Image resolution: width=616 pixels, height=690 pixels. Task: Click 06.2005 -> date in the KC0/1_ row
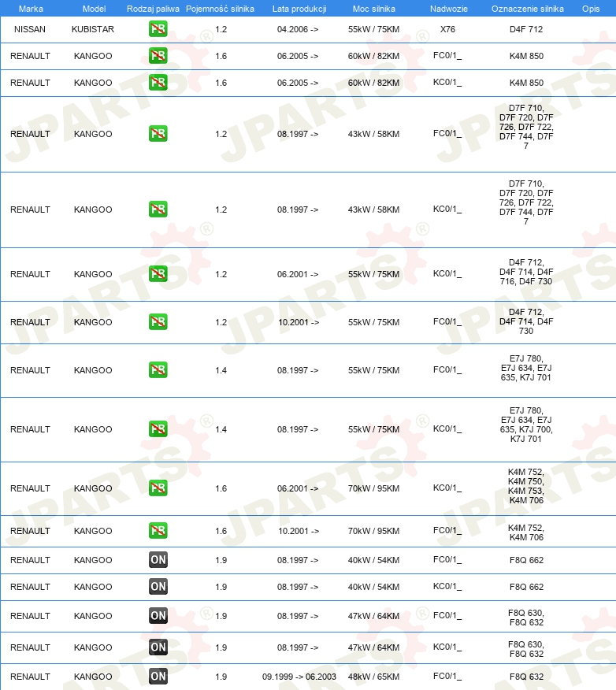(x=298, y=83)
